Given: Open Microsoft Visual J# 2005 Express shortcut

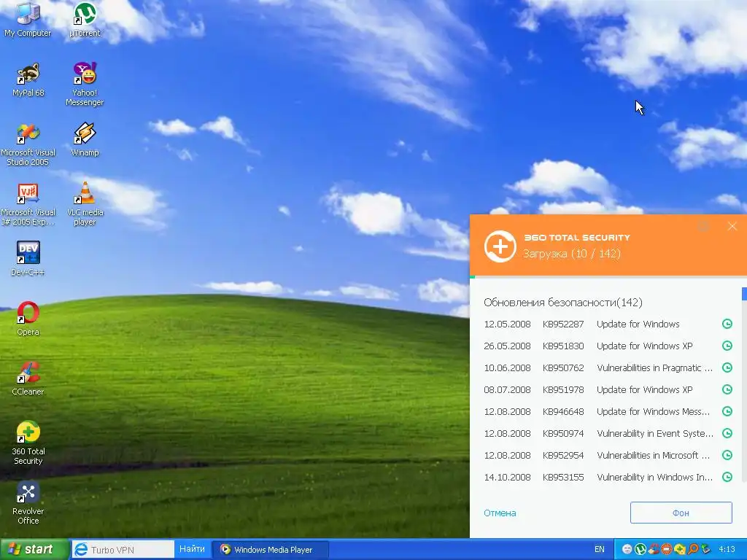Looking at the screenshot, I should click(28, 204).
